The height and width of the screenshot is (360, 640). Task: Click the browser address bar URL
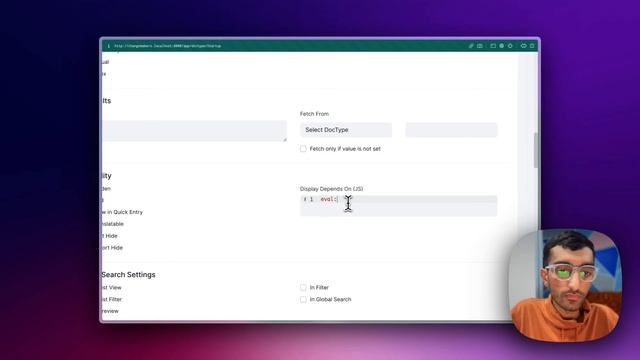pos(168,46)
